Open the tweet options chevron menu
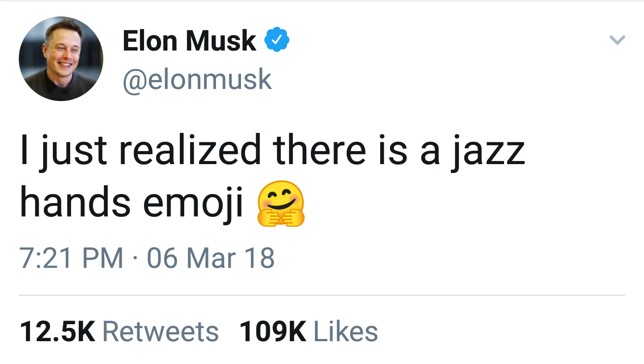 point(617,40)
